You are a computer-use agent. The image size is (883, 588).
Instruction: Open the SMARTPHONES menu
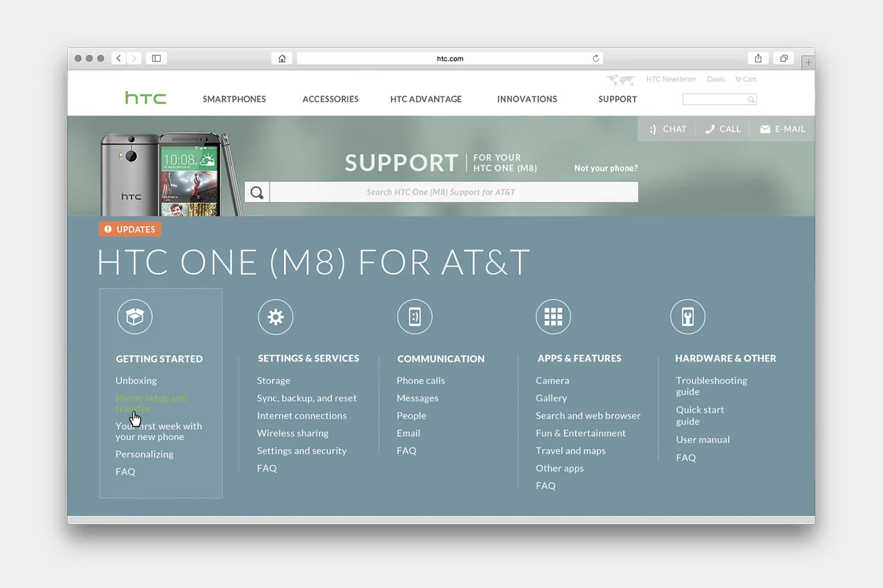coord(234,99)
